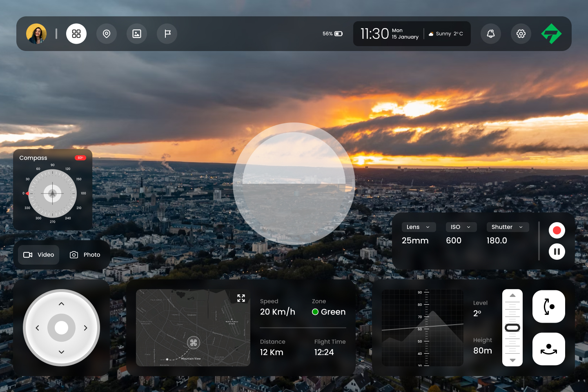Open the Lens dropdown

[x=419, y=227]
